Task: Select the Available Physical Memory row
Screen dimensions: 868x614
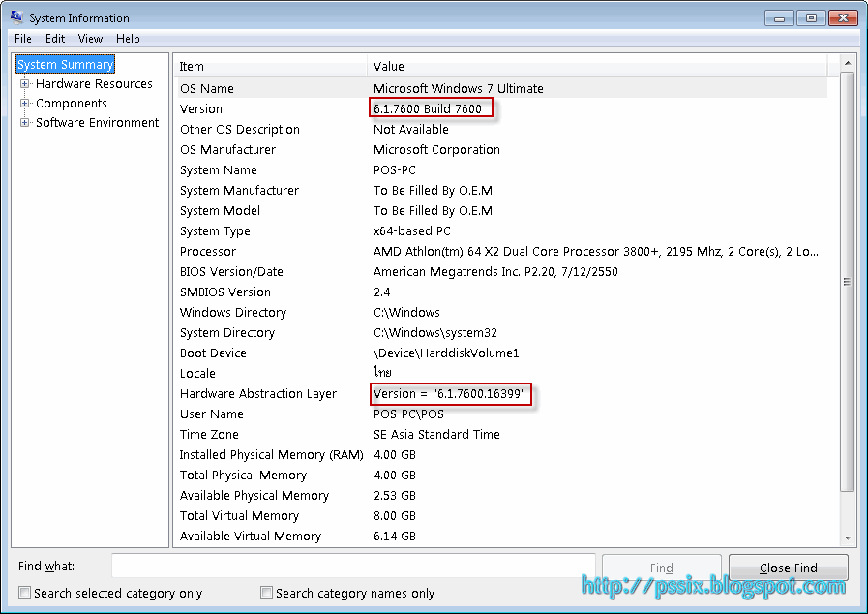Action: (x=501, y=496)
